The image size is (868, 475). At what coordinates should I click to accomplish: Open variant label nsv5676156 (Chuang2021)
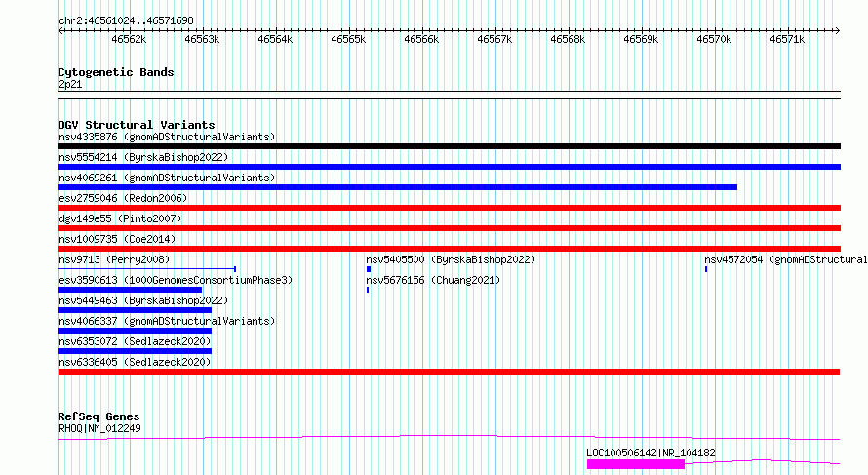433,280
